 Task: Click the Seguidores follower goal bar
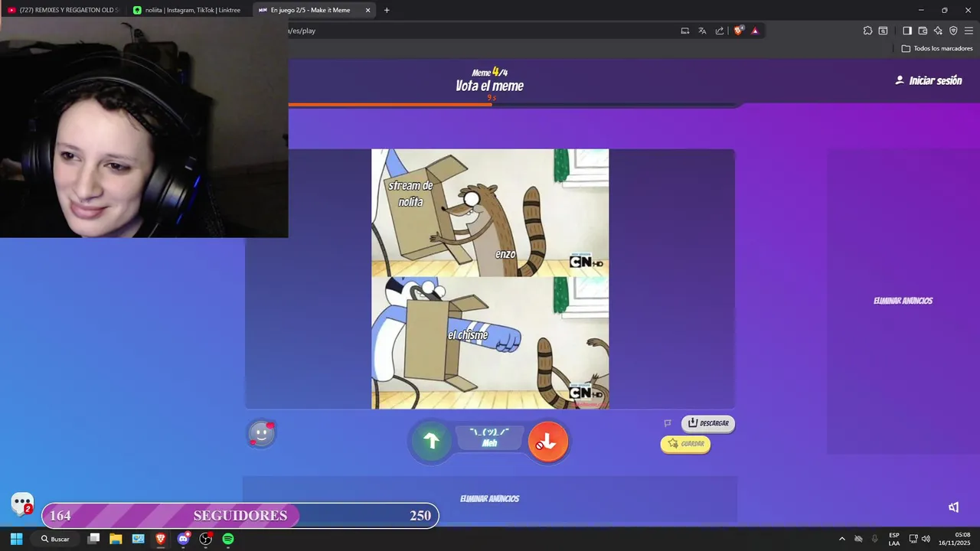pos(240,516)
